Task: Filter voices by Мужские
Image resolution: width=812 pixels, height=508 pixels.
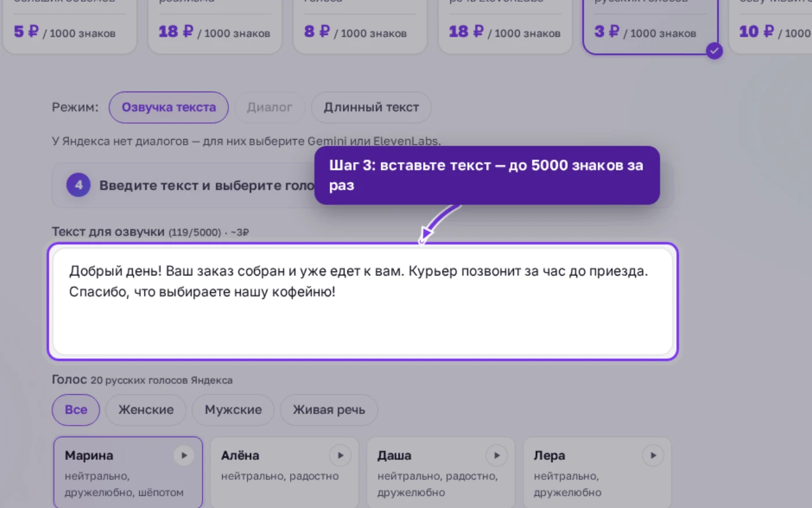Action: [x=233, y=410]
